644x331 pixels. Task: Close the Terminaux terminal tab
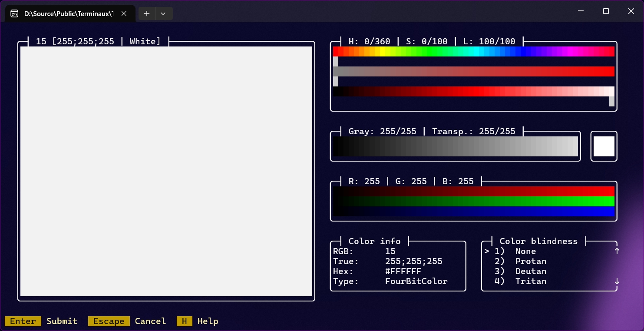point(124,13)
